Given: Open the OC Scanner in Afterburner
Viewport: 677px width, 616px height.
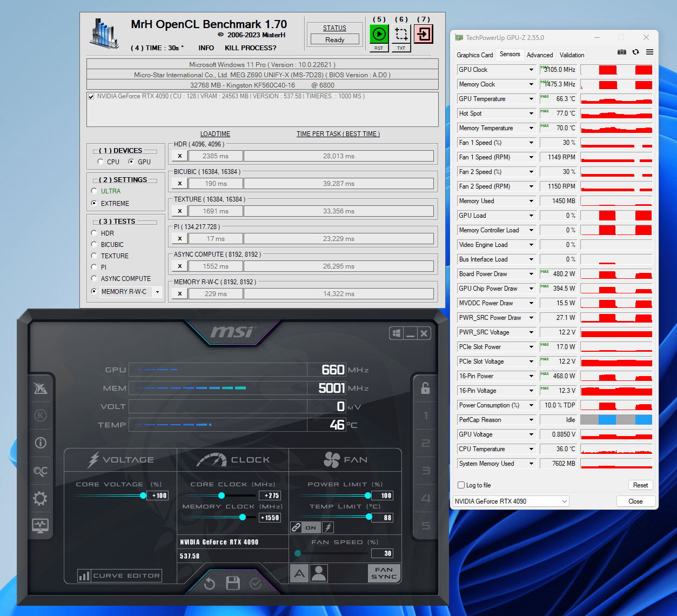Looking at the screenshot, I should coord(41,471).
